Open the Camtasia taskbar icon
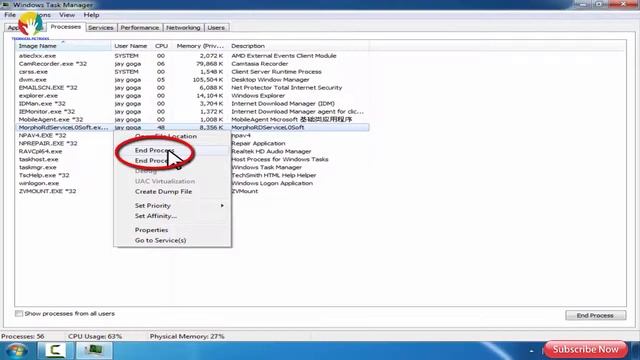 tap(55, 351)
